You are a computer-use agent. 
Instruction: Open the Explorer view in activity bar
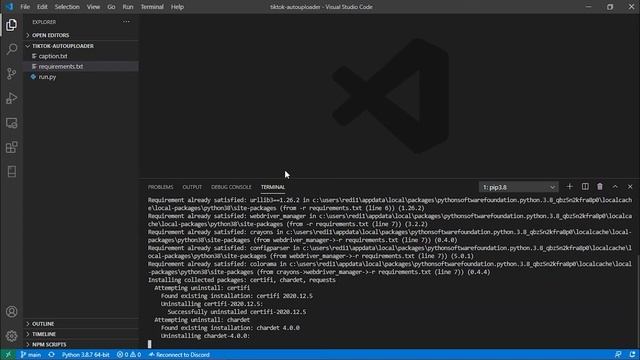pyautogui.click(x=11, y=25)
